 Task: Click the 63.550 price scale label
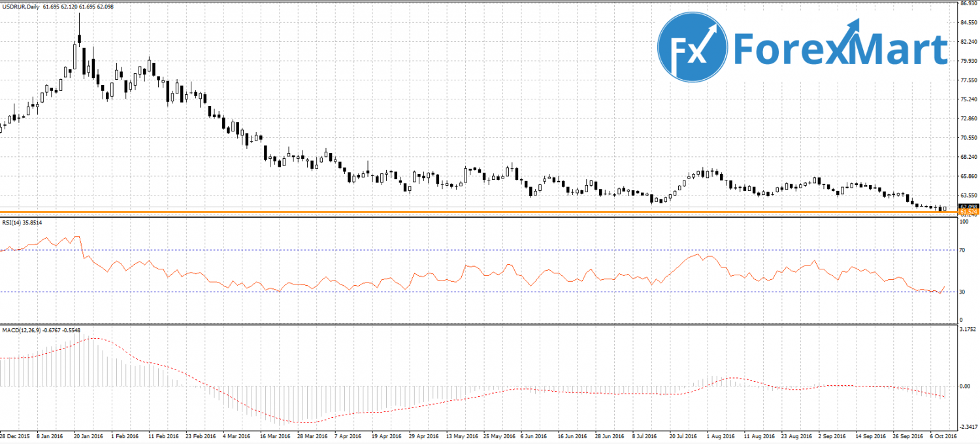click(x=968, y=196)
